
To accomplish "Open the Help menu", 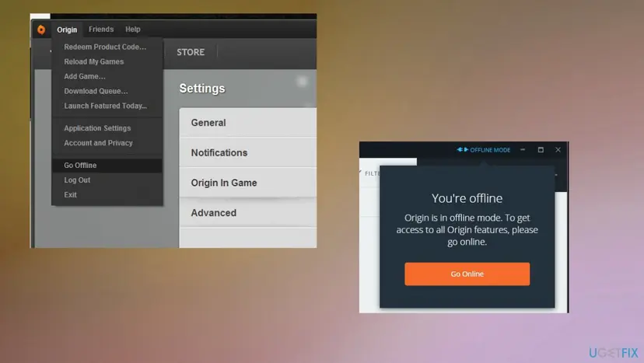I will (133, 30).
